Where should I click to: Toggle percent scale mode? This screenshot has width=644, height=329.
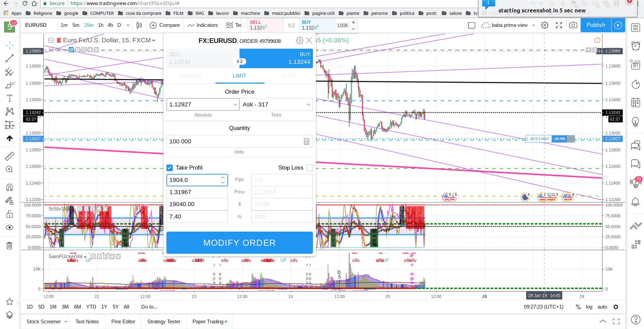point(578,307)
